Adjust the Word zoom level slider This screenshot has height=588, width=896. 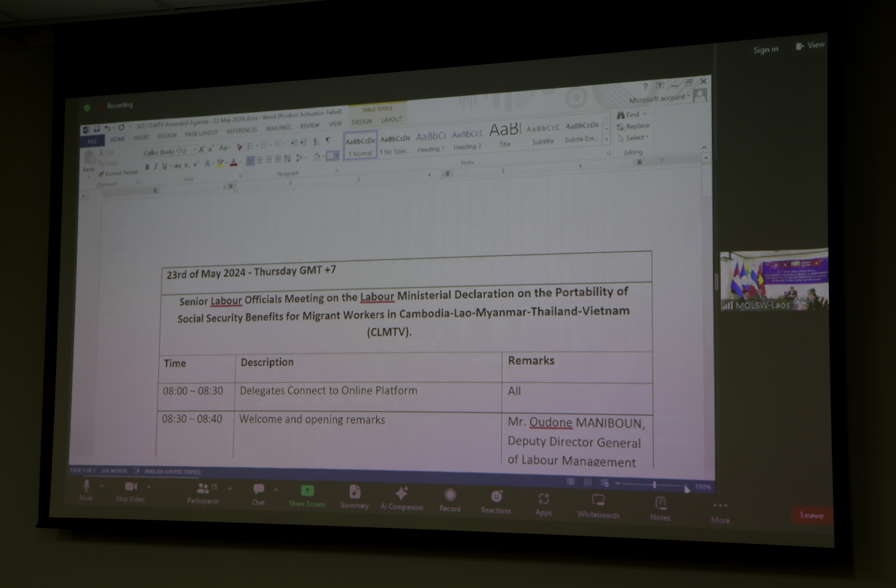[654, 485]
